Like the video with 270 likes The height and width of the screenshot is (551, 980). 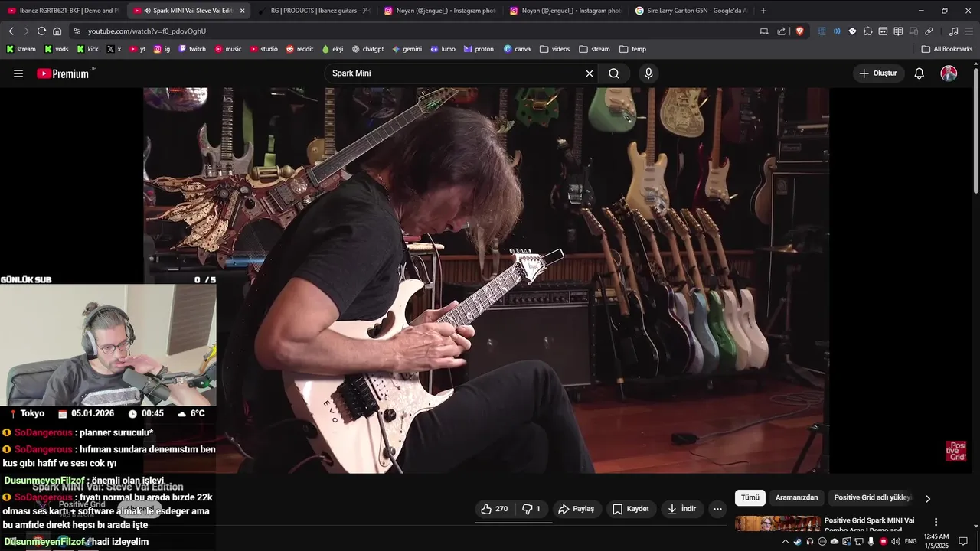[x=494, y=509]
